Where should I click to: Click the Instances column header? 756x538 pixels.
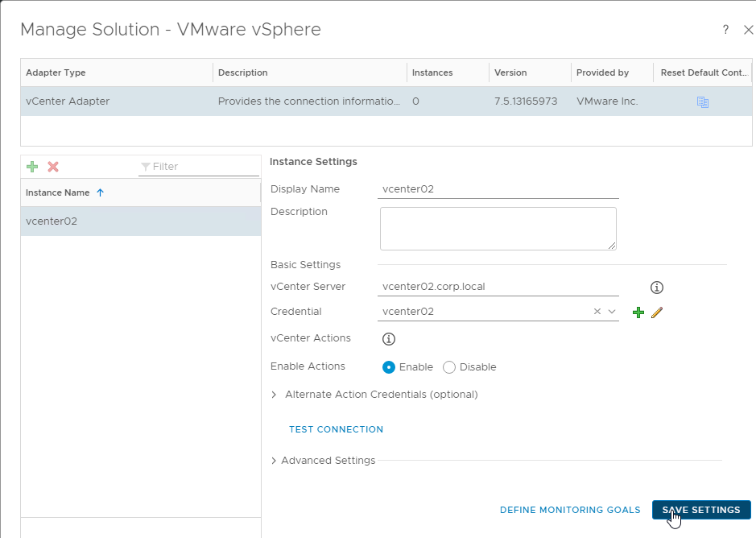[448, 72]
